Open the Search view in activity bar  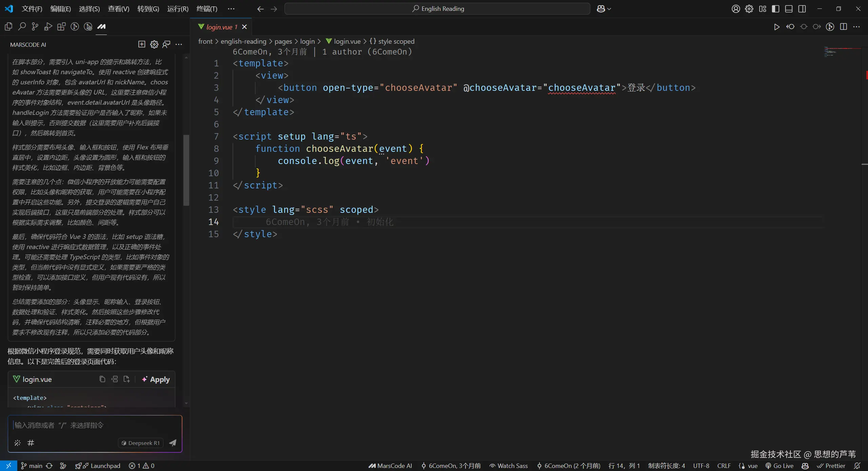[22, 26]
